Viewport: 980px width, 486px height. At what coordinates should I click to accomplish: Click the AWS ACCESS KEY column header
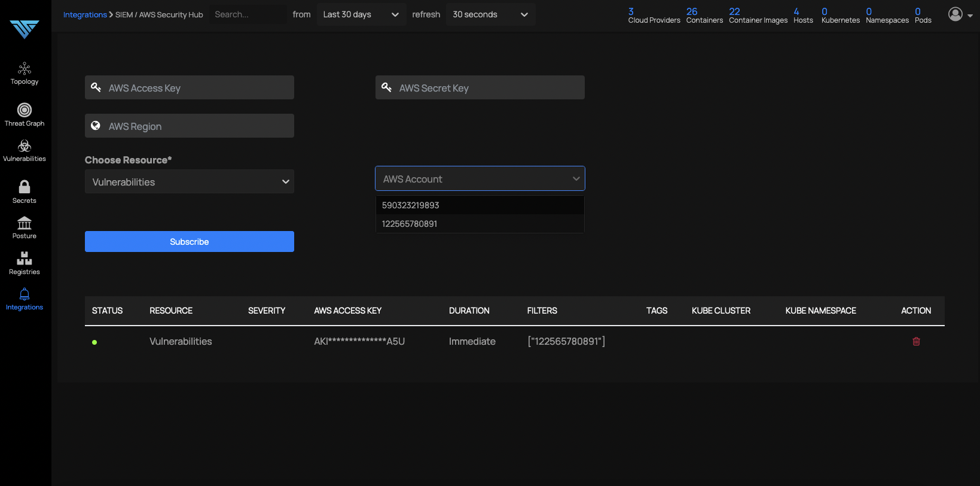pyautogui.click(x=348, y=311)
